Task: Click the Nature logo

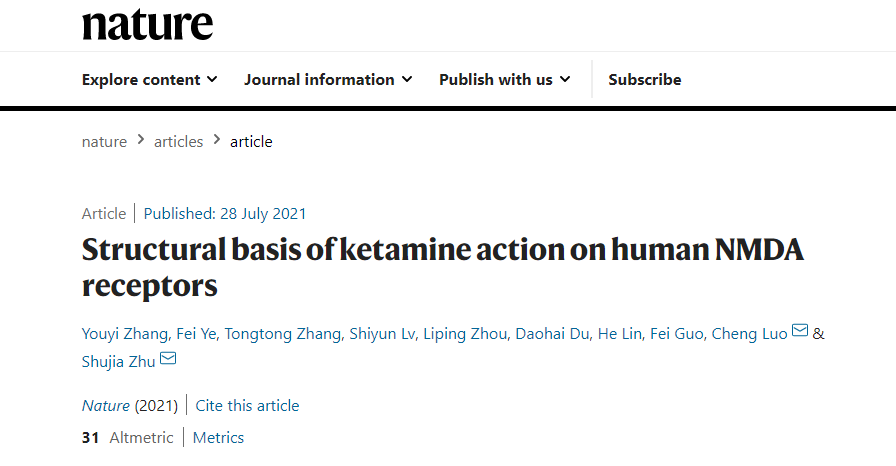Action: pos(147,23)
